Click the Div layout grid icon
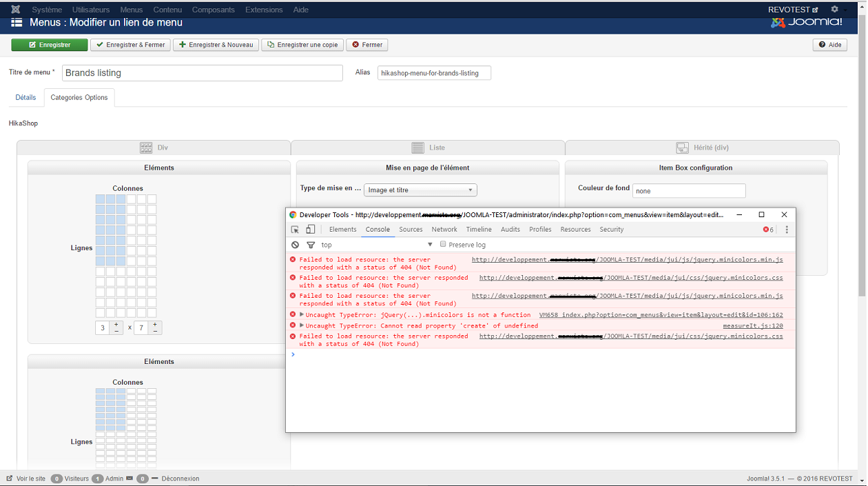Image resolution: width=868 pixels, height=486 pixels. click(x=146, y=148)
